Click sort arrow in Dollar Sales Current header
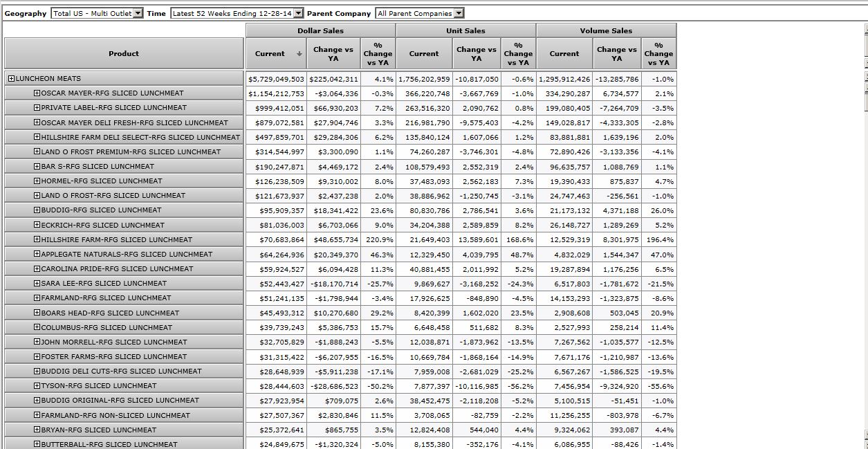Screen dimensions: 868x449 coord(299,54)
